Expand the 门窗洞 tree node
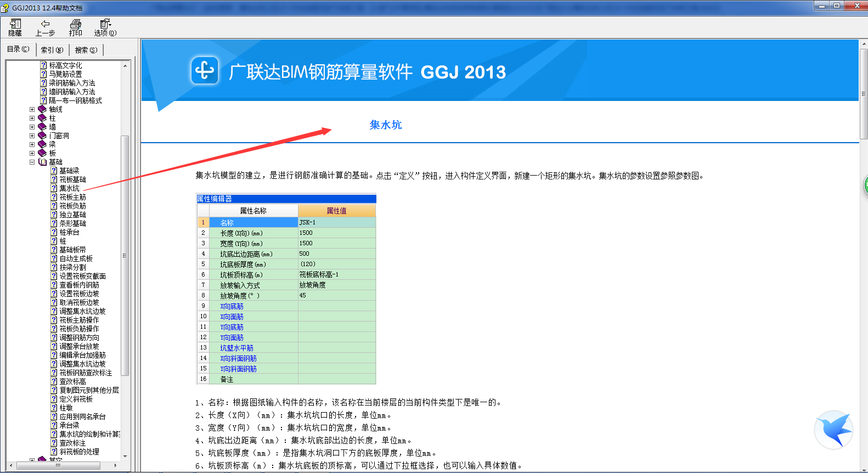Image resolution: width=868 pixels, height=473 pixels. click(32, 136)
